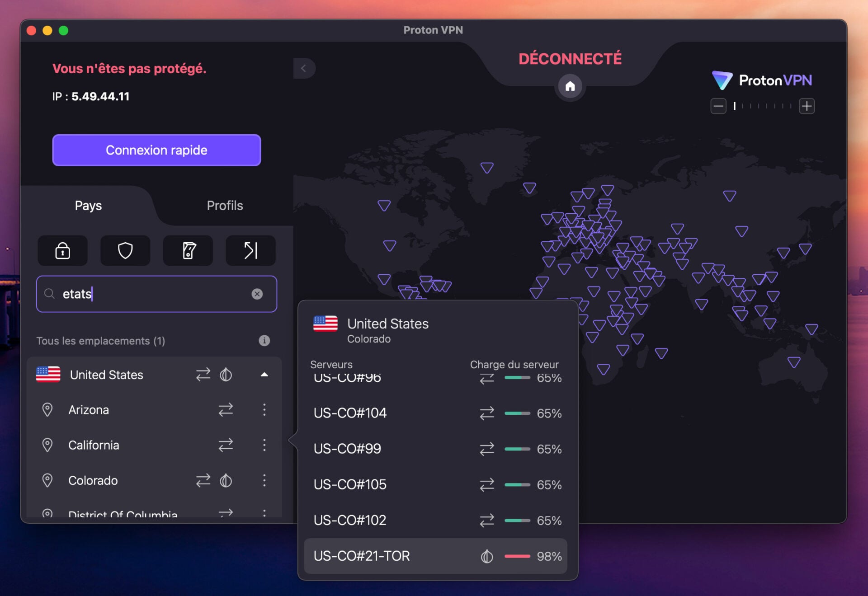Click P2P arrows icon in California row
The image size is (868, 596).
click(x=226, y=445)
